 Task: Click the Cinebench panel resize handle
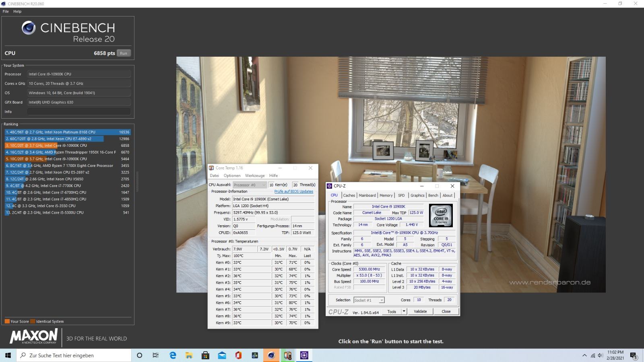(137, 181)
